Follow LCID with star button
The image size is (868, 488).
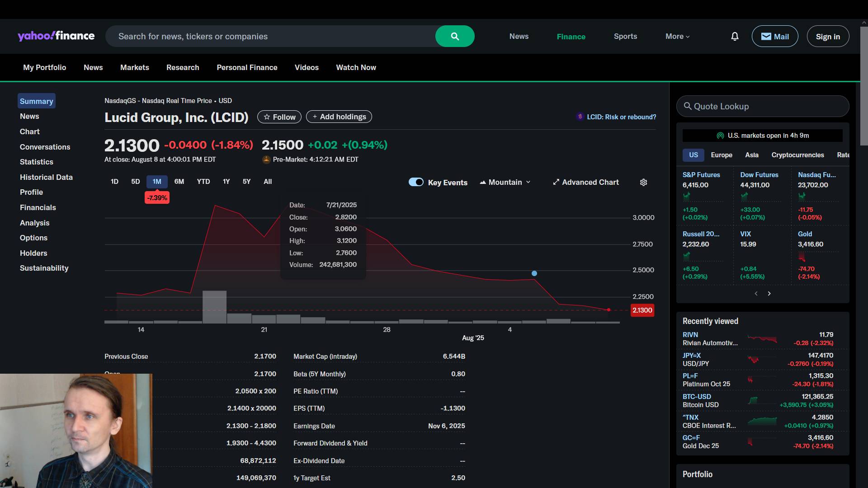click(x=279, y=117)
